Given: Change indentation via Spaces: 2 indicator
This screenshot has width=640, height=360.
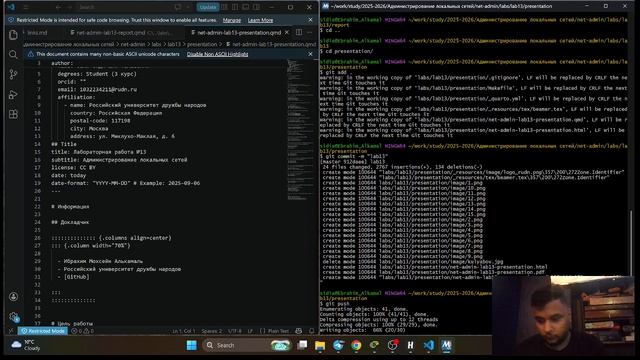Looking at the screenshot, I should pos(212,331).
